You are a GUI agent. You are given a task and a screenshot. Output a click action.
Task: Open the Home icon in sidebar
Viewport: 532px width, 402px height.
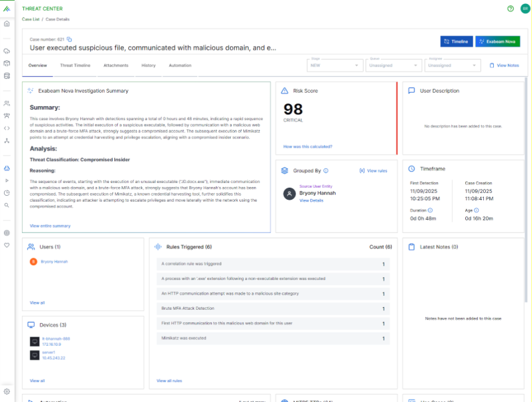(x=7, y=24)
